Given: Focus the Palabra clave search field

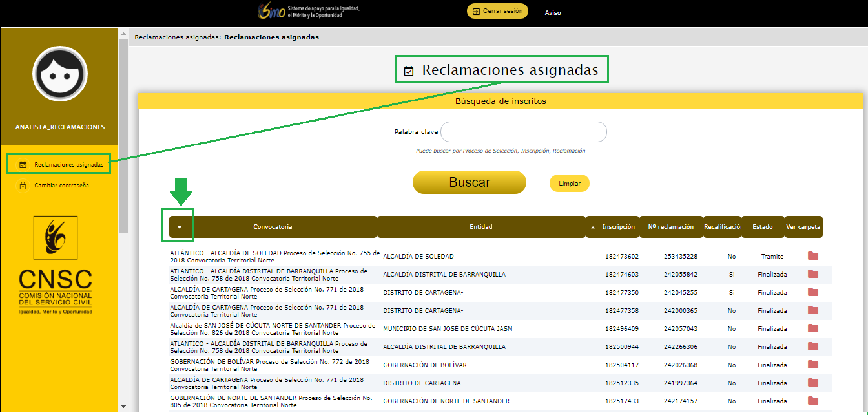Looking at the screenshot, I should (523, 132).
